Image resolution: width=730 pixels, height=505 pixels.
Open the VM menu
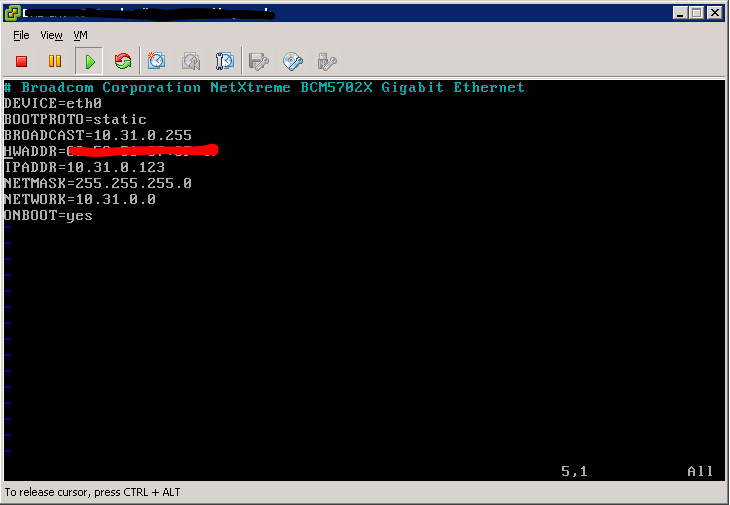[x=81, y=35]
